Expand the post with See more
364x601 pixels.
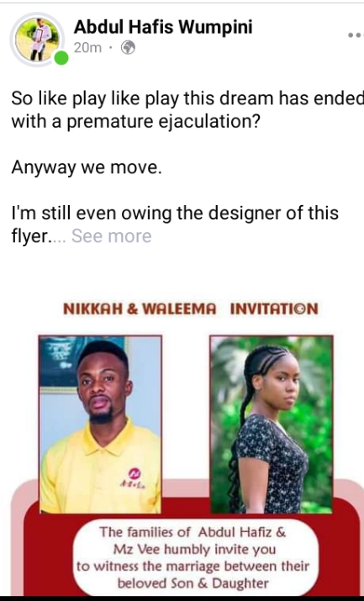point(111,236)
